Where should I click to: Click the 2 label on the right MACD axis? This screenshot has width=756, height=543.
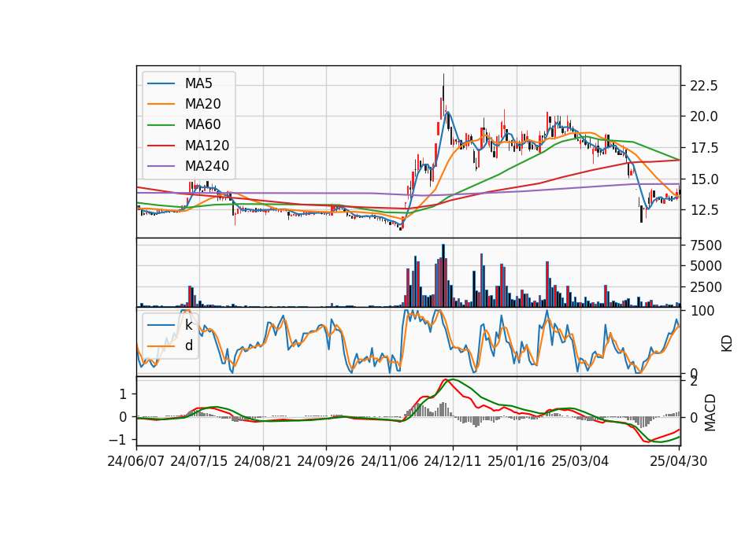coord(694,382)
